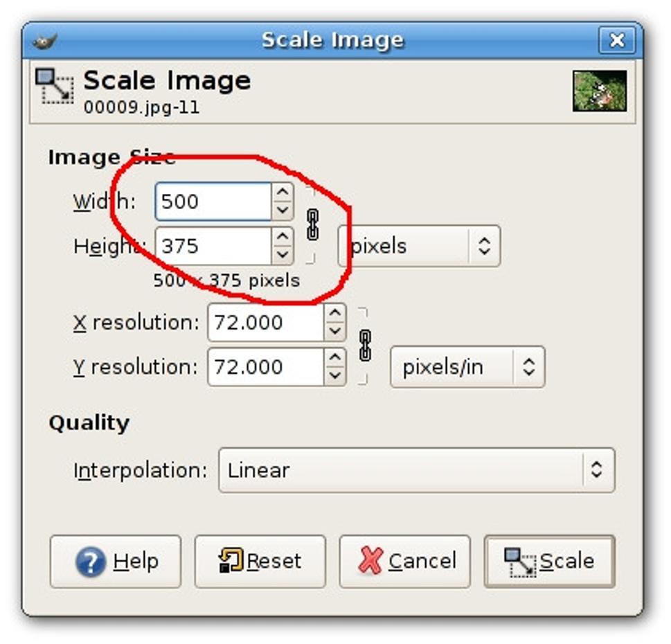
Task: Open the pixels/in resolution unit dropdown
Action: (x=467, y=367)
